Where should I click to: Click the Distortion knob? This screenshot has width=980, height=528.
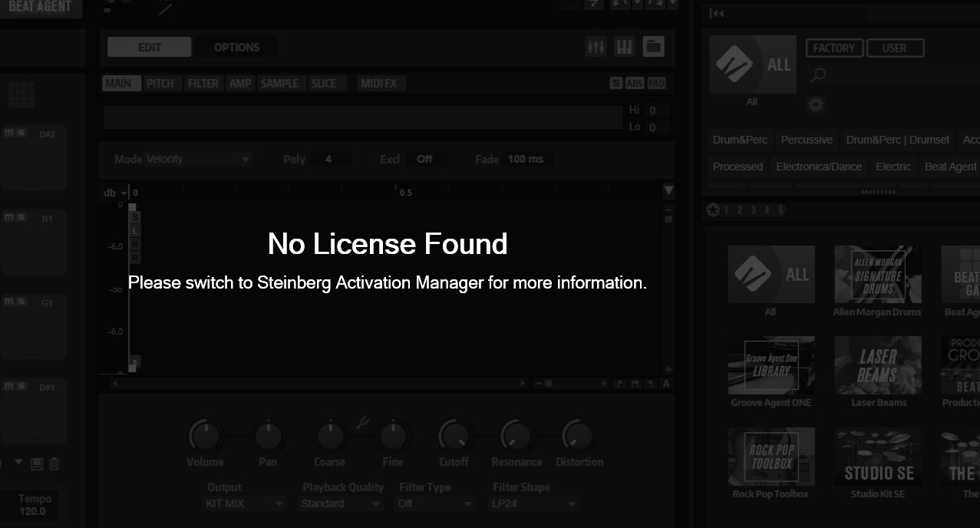(579, 436)
